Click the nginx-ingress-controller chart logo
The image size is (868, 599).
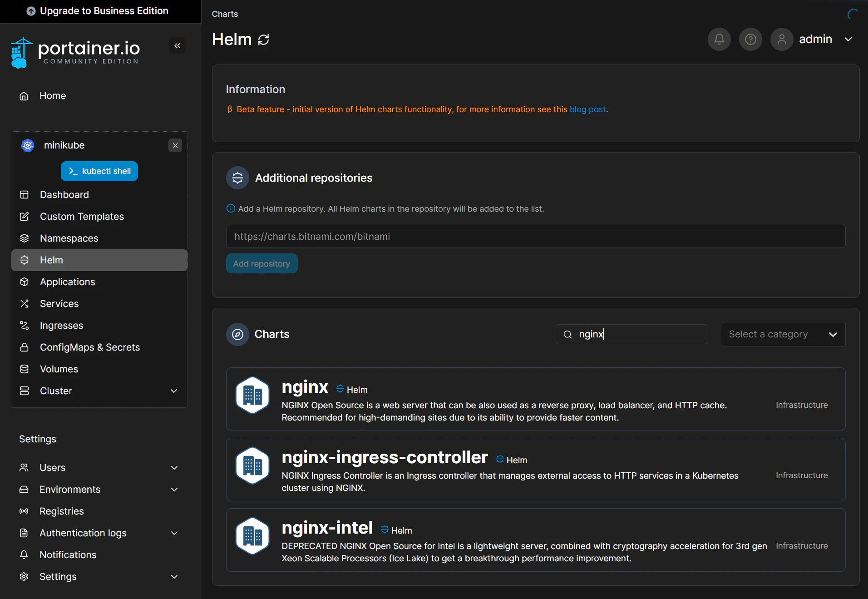point(252,465)
